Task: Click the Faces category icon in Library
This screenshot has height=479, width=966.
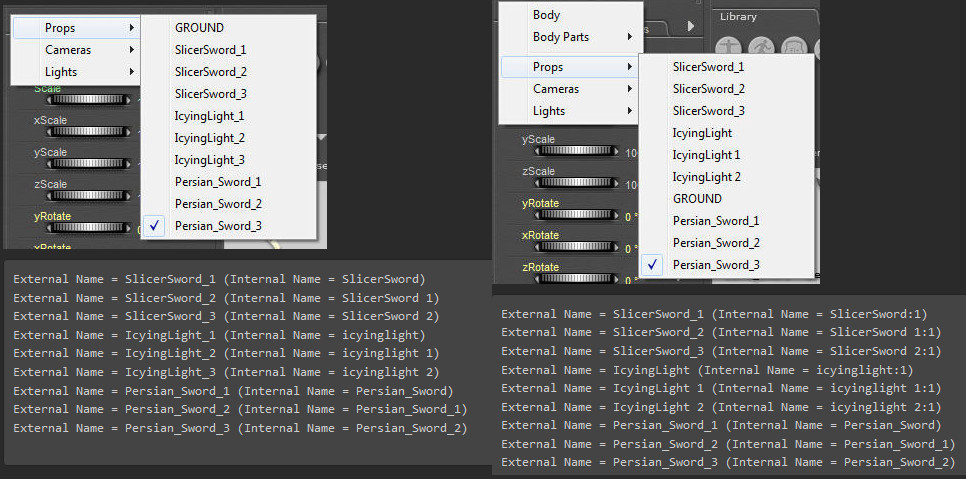Action: (x=795, y=47)
